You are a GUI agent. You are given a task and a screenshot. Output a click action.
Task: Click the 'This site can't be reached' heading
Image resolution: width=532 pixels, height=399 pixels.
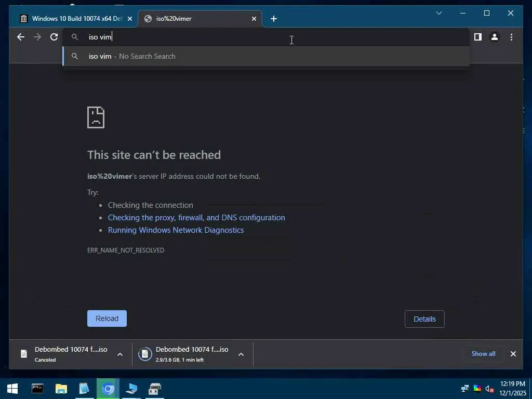coord(154,155)
